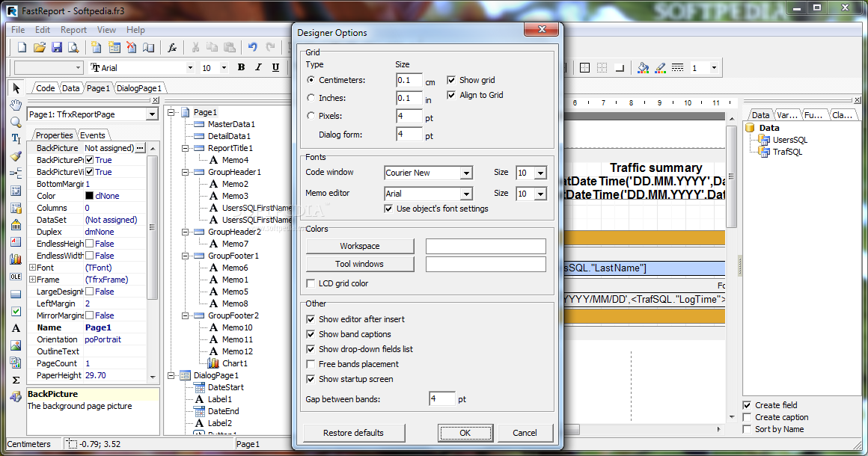Select the Pixels grid type
Viewport: 868px width, 456px height.
(x=311, y=116)
